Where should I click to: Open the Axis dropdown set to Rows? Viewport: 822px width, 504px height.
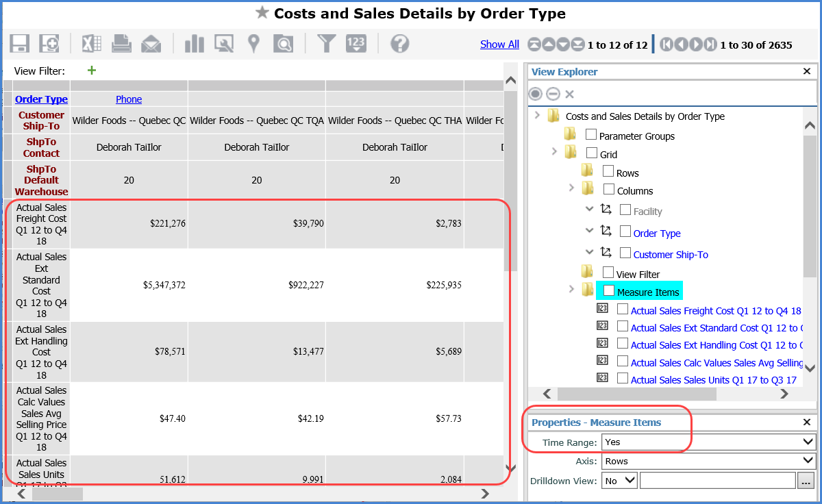pos(708,462)
